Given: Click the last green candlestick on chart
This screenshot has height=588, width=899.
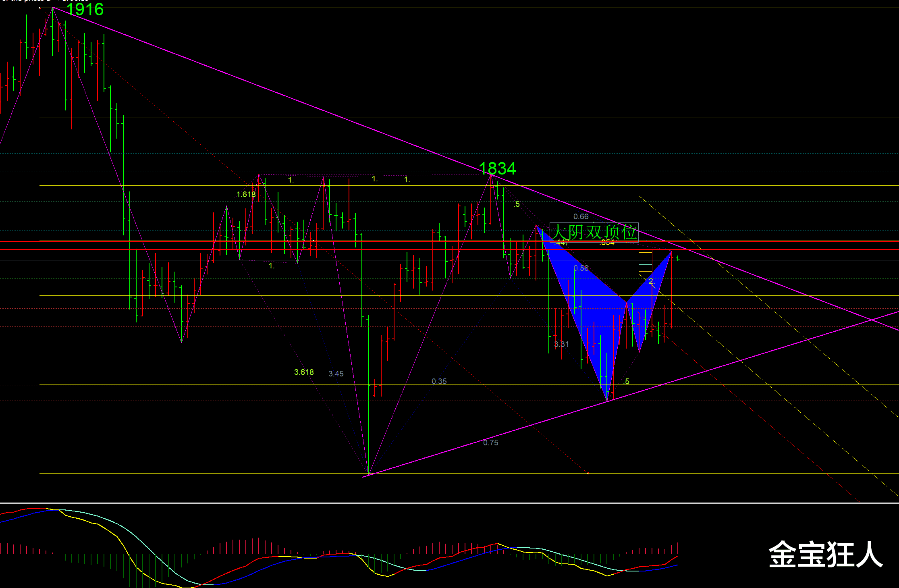Looking at the screenshot, I should (x=678, y=258).
